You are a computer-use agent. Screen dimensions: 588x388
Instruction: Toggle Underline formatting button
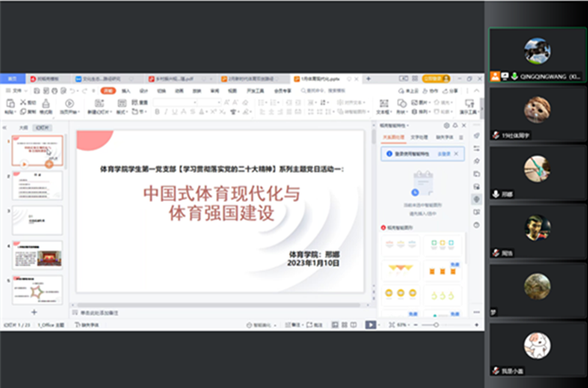tap(174, 112)
